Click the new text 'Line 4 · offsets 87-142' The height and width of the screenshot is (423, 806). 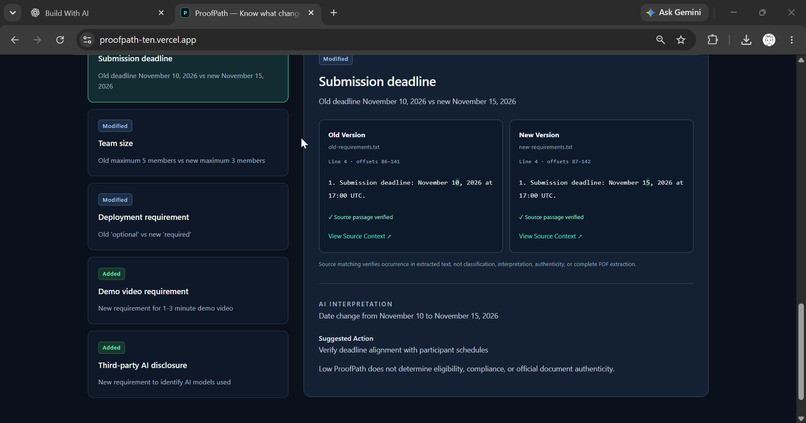tap(555, 161)
